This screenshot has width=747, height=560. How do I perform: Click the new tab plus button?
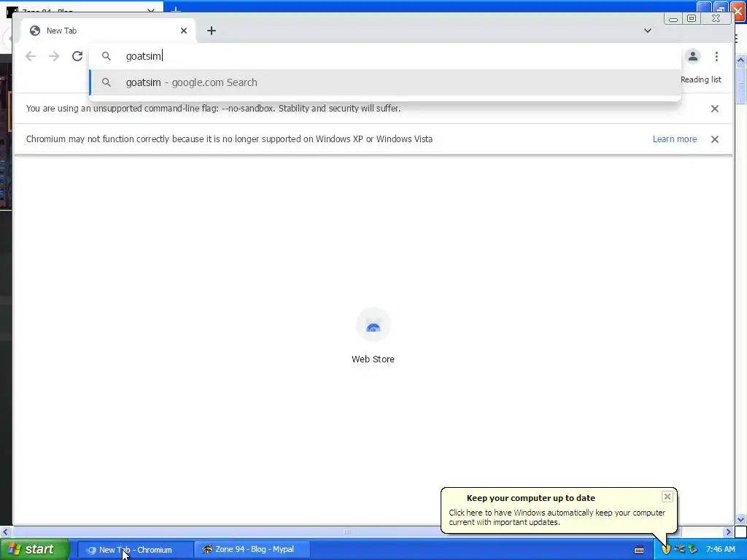point(212,31)
